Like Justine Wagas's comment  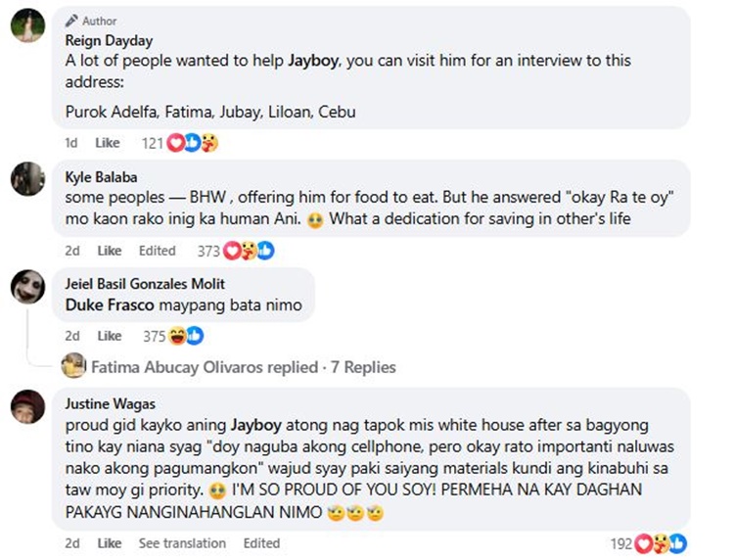[109, 543]
